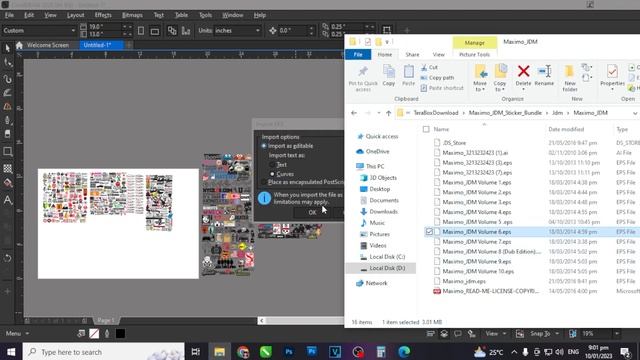Click Copy path in the Clipboard group
The width and height of the screenshot is (640, 360).
(437, 78)
